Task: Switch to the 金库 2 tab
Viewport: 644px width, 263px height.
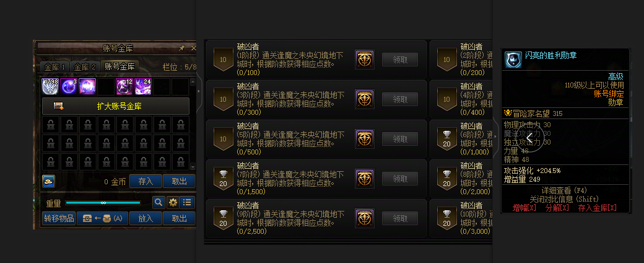Action: click(x=85, y=67)
